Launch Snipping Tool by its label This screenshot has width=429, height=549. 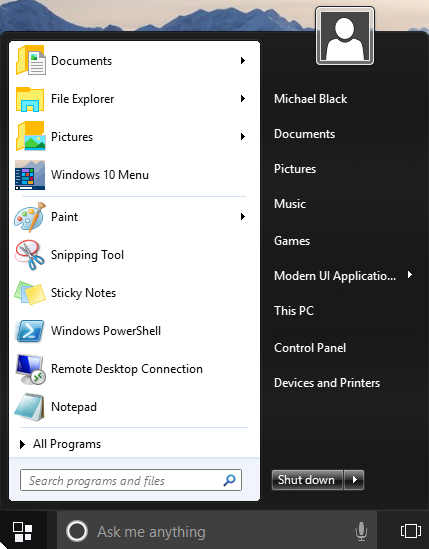click(88, 255)
